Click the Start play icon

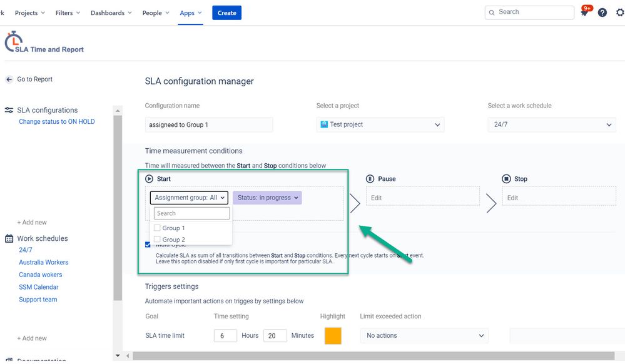click(x=149, y=179)
